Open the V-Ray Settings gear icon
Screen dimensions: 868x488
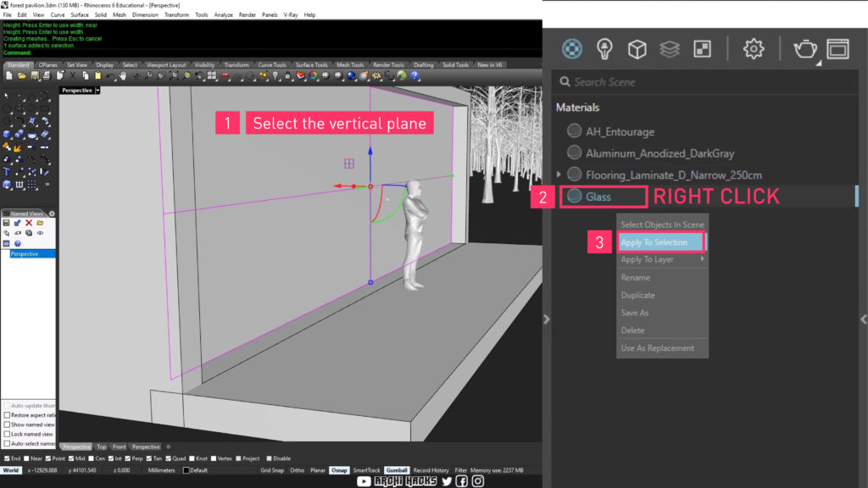[754, 49]
